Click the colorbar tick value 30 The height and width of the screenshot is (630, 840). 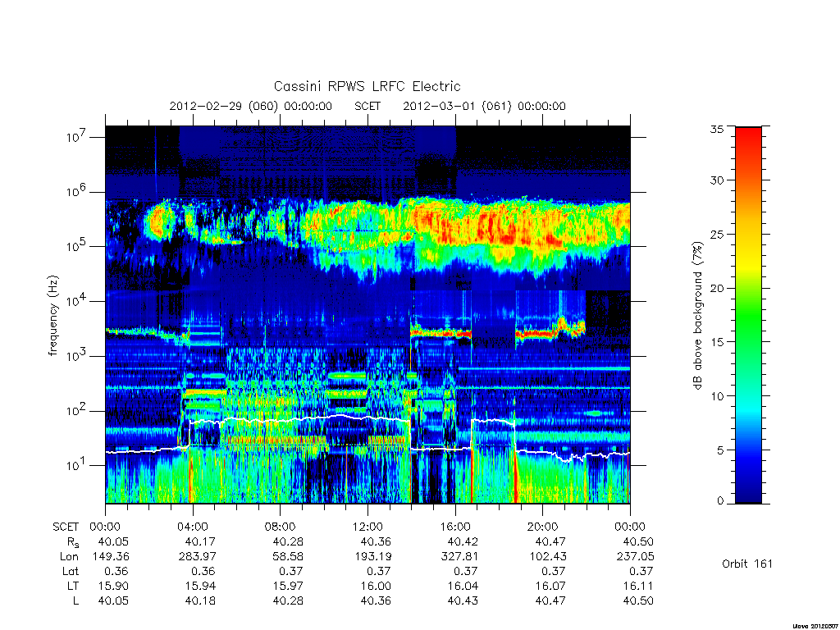click(717, 180)
